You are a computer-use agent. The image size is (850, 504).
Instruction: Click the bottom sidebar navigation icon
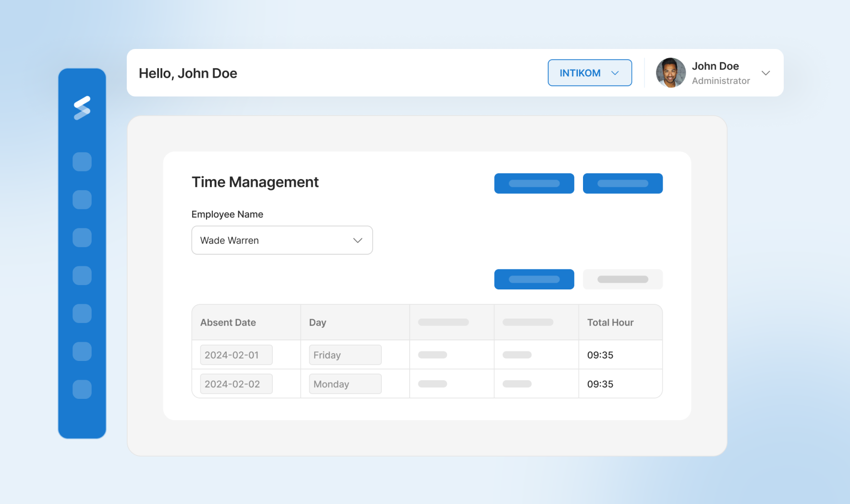82,389
